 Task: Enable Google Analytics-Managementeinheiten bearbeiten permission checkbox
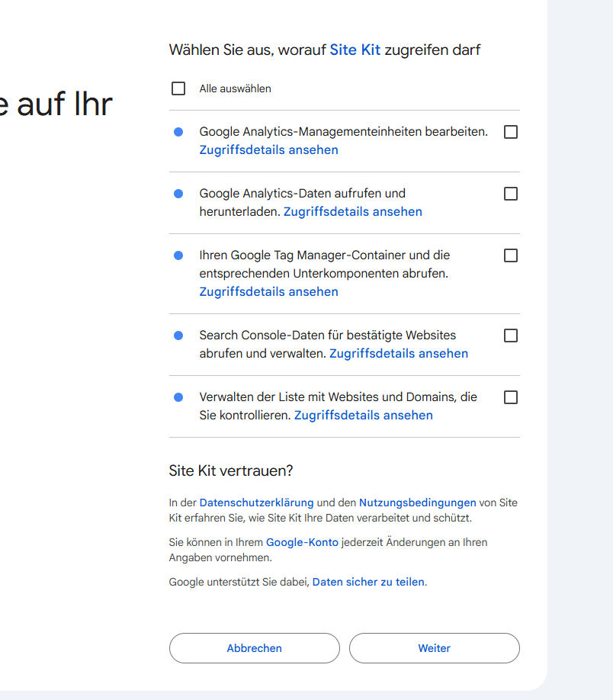click(510, 132)
